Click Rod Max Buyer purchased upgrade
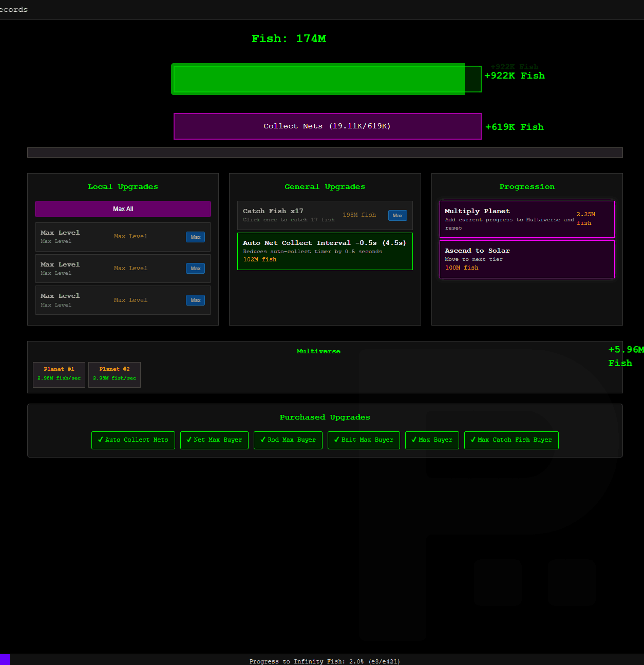This screenshot has width=644, height=665. click(288, 440)
